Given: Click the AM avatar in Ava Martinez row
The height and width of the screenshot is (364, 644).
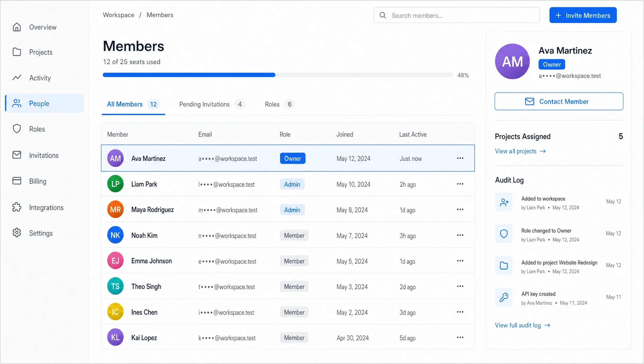Looking at the screenshot, I should pyautogui.click(x=115, y=158).
